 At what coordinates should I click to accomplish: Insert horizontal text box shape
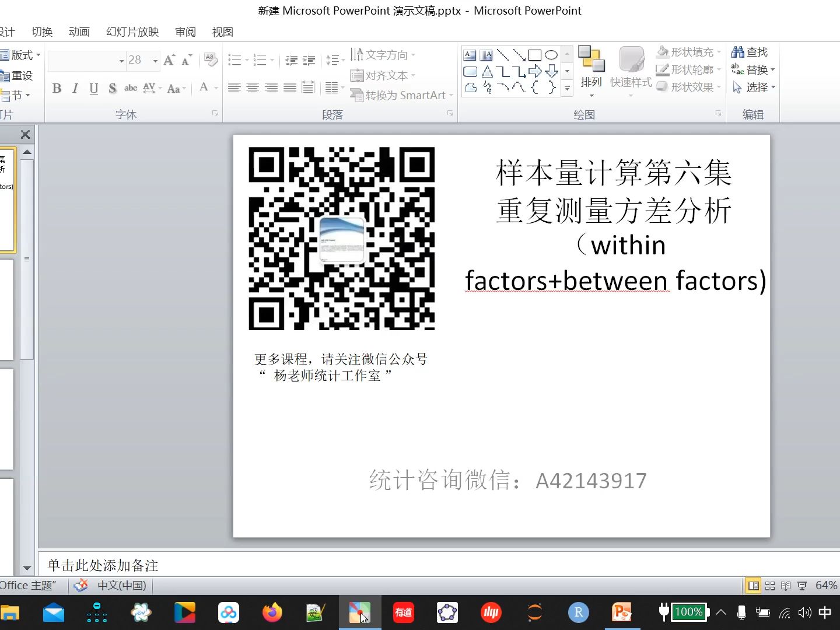click(x=470, y=55)
